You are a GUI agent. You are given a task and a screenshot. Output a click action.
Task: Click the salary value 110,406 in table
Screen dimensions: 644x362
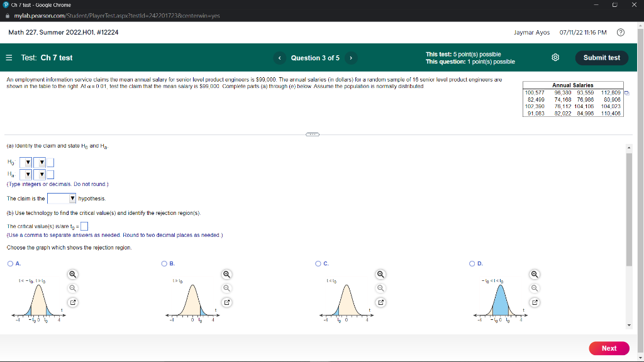611,113
